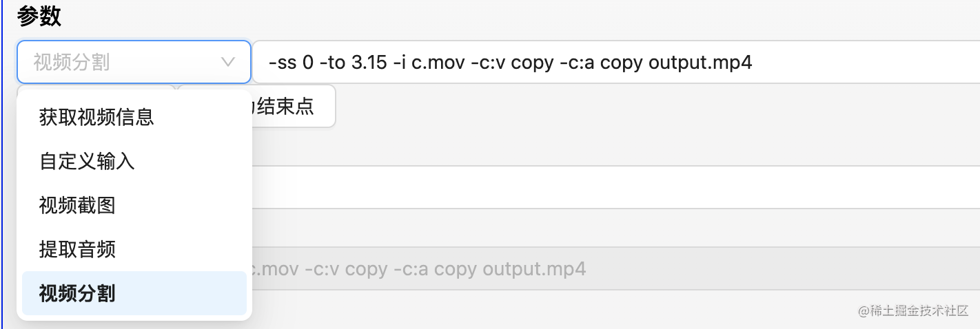Image resolution: width=980 pixels, height=329 pixels.
Task: Click the 稀土掘金技术社区 watermark text
Action: click(x=914, y=310)
